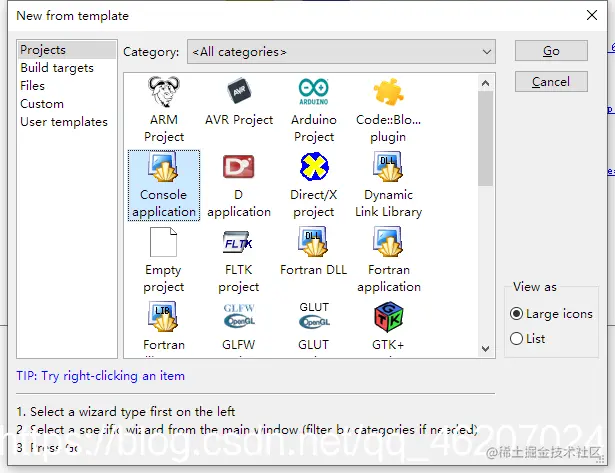Screen dimensions: 615x473
Task: Click the 'TIP: Try right-clicking an item' text
Action: [x=100, y=376]
